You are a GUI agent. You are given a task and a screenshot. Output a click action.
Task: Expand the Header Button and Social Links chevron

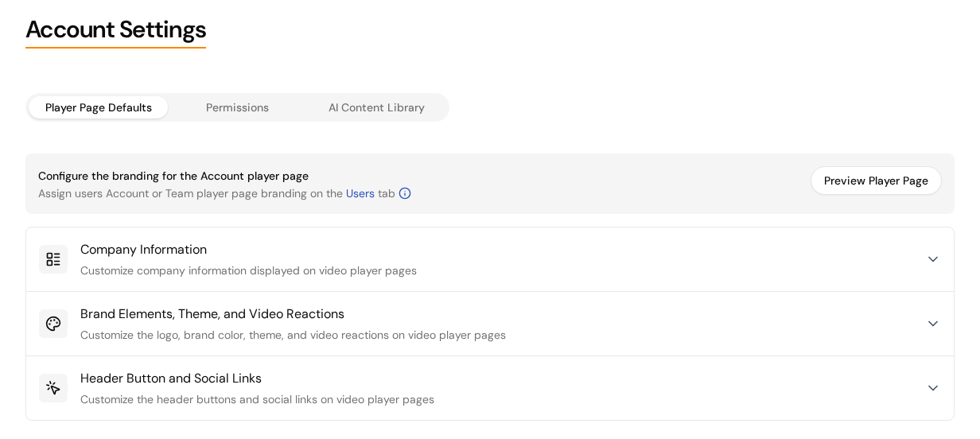click(x=933, y=388)
